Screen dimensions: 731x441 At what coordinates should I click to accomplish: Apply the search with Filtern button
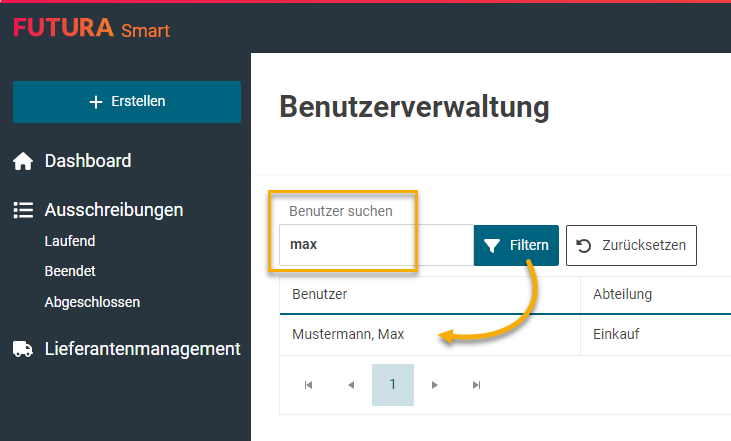(x=516, y=245)
